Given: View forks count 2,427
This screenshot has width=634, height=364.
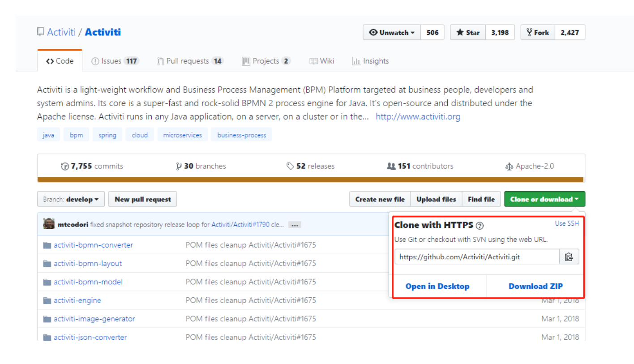Looking at the screenshot, I should [570, 33].
